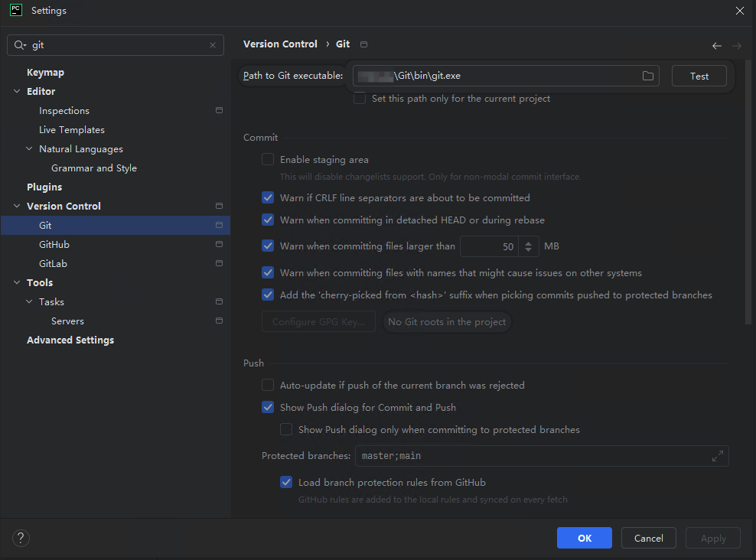Close the Settings dialog with the X
This screenshot has height=560, width=756.
pos(740,11)
